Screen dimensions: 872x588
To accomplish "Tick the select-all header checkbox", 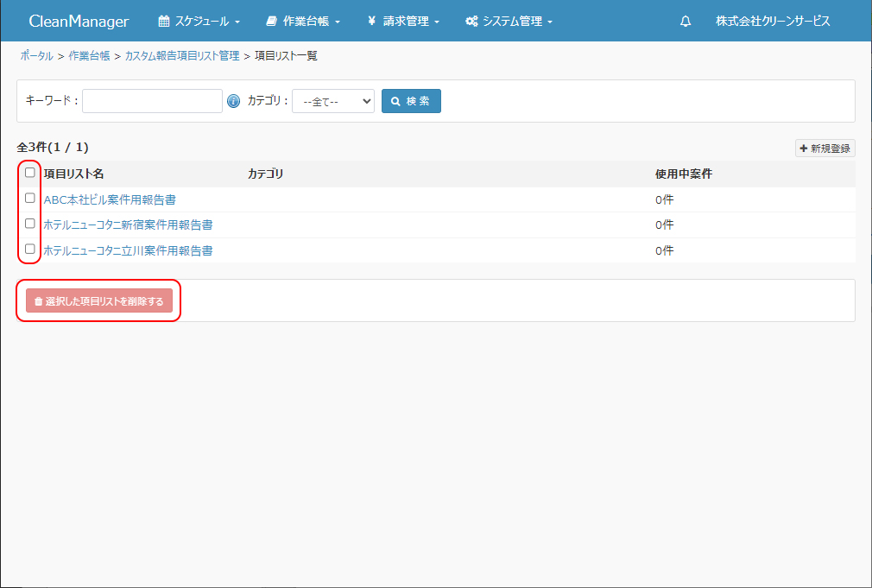I will pos(30,173).
